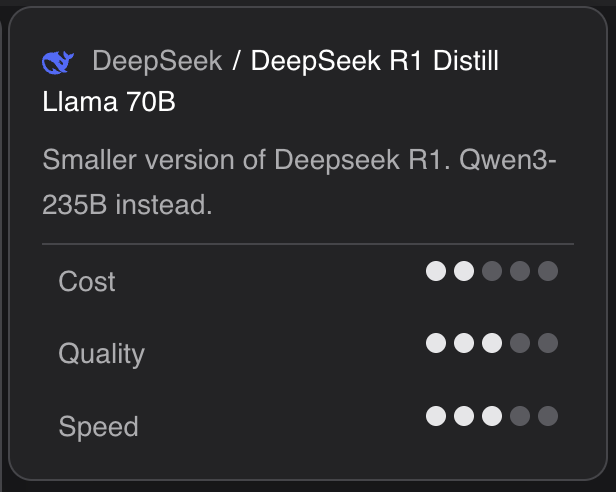Click the first filled Cost rating dot
Image resolution: width=616 pixels, height=492 pixels.
[436, 271]
